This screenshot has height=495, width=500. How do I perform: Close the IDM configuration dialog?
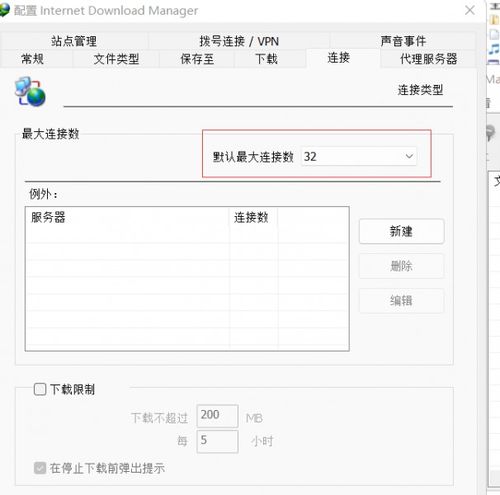[x=470, y=10]
